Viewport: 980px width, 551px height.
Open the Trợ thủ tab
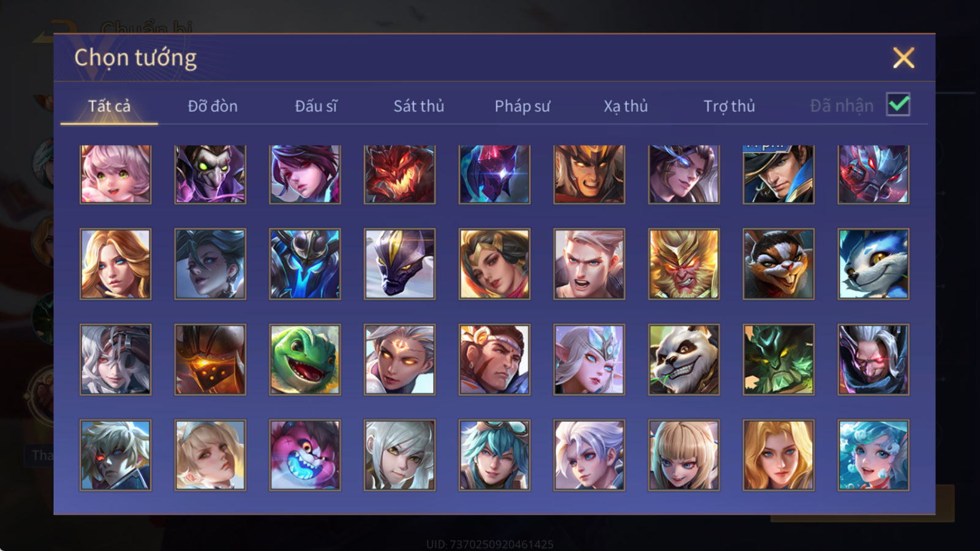(x=729, y=106)
